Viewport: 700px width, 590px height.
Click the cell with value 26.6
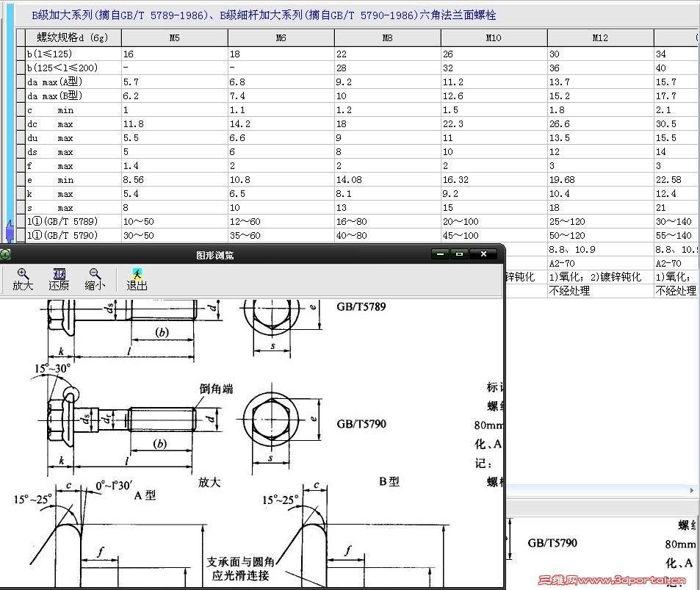tap(600, 123)
